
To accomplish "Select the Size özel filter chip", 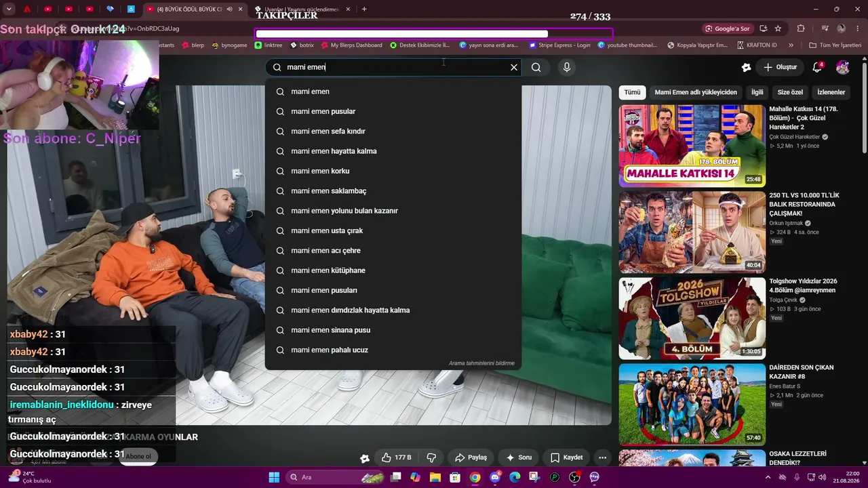I will pyautogui.click(x=790, y=92).
